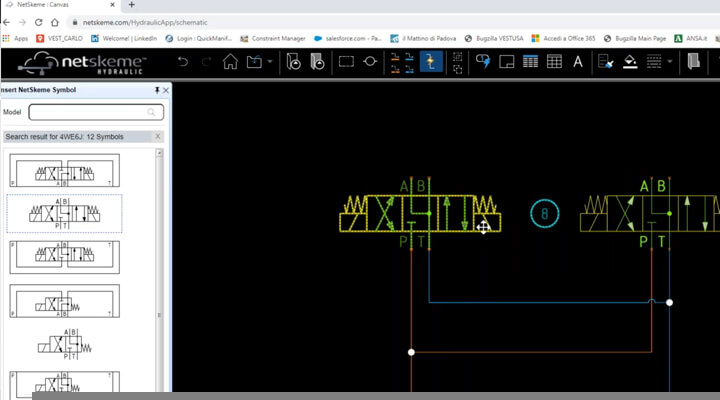Click the blue bottom-right line type icon
The image size is (720, 400).
coord(409,69)
